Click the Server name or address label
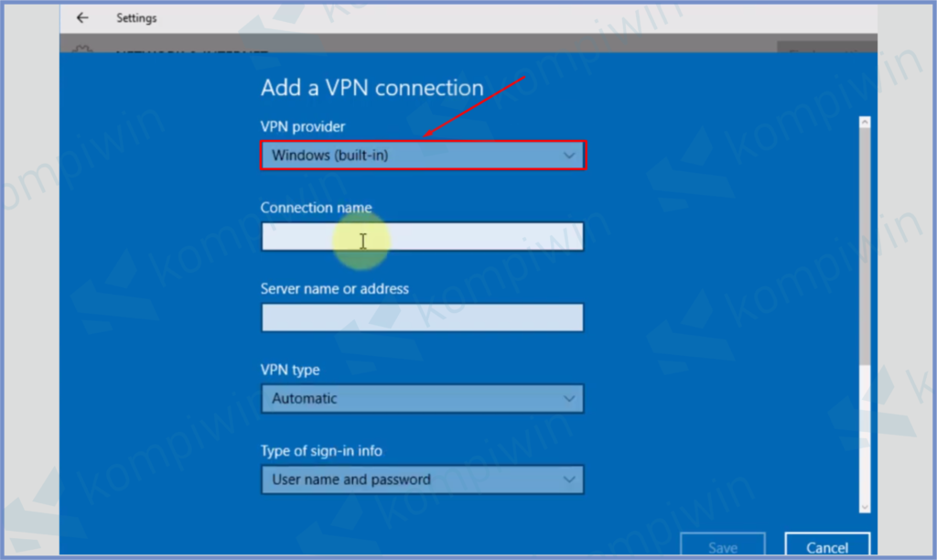This screenshot has height=560, width=937. (334, 288)
